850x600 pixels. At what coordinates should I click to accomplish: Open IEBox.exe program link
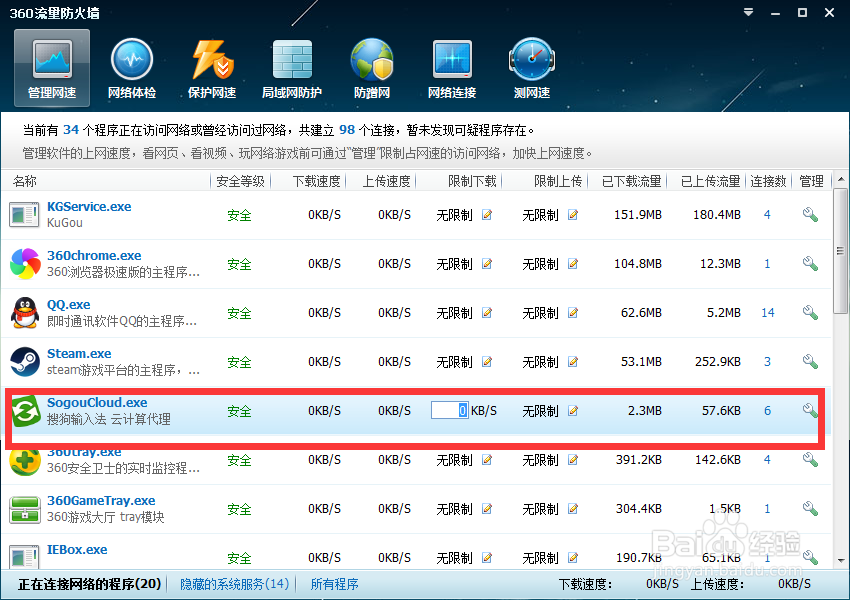[77, 550]
